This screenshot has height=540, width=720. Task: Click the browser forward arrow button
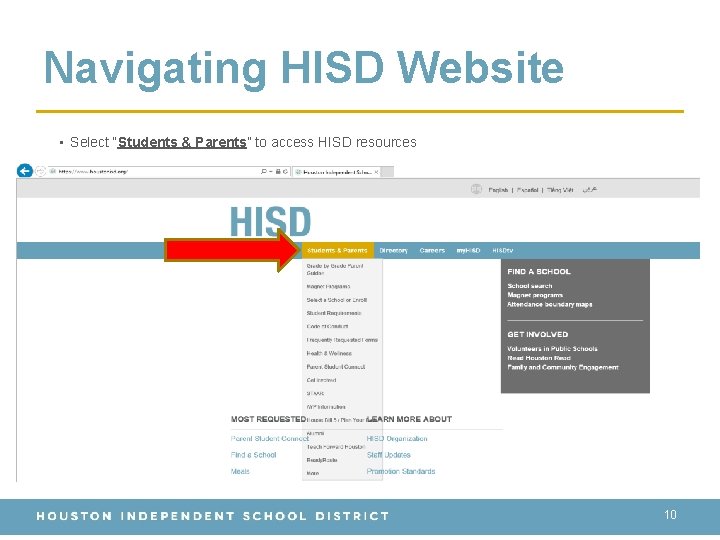(40, 171)
